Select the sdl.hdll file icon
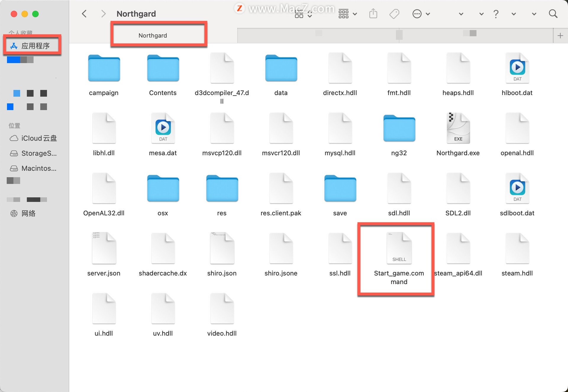This screenshot has width=568, height=392. 399,188
